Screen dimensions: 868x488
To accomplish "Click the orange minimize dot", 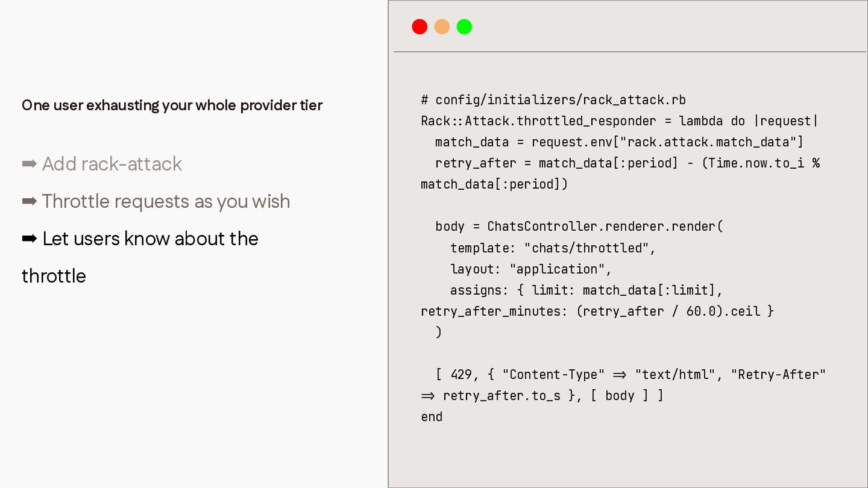I will pos(442,27).
